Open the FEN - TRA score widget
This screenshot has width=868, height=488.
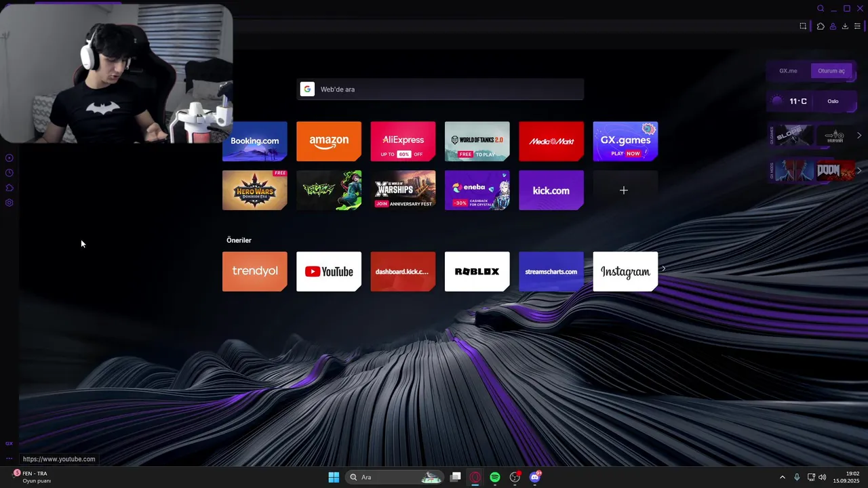[32, 477]
